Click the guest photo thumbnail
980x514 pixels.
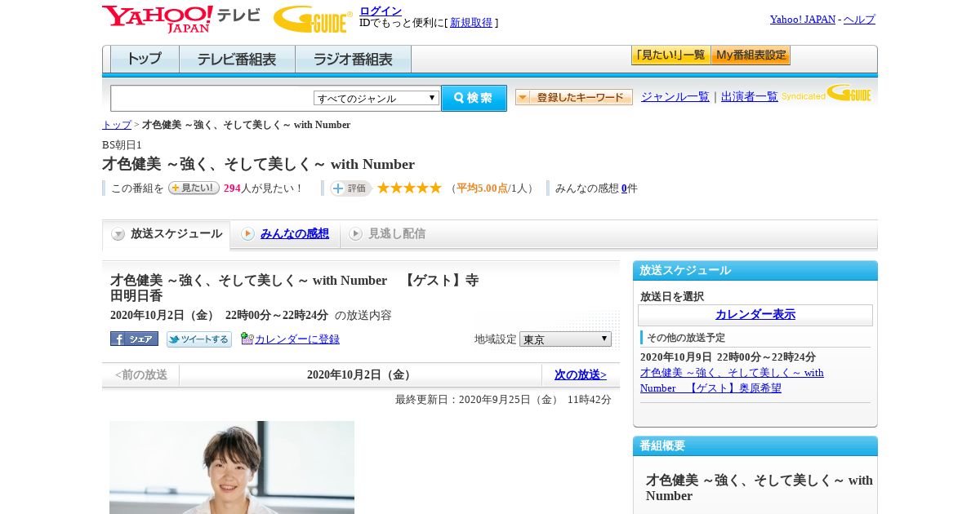click(x=232, y=467)
